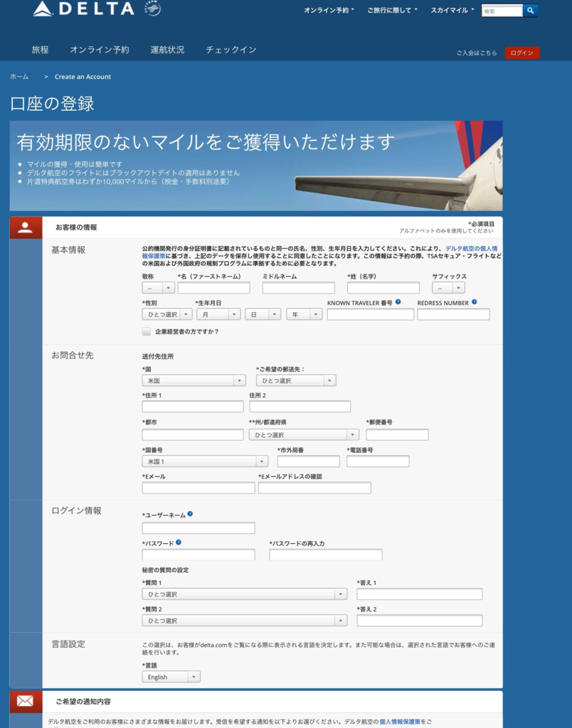Click the ホーム breadcrumb link
This screenshot has width=572, height=728.
pos(19,77)
